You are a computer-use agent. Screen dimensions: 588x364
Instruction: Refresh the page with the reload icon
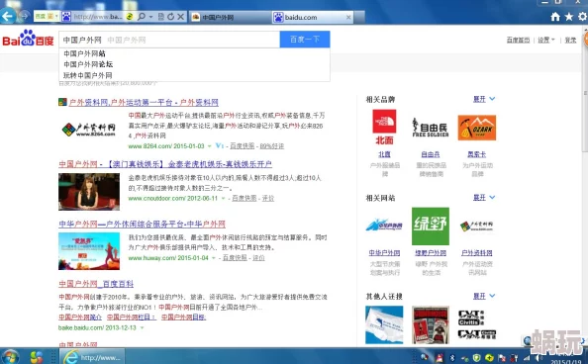pyautogui.click(x=170, y=17)
